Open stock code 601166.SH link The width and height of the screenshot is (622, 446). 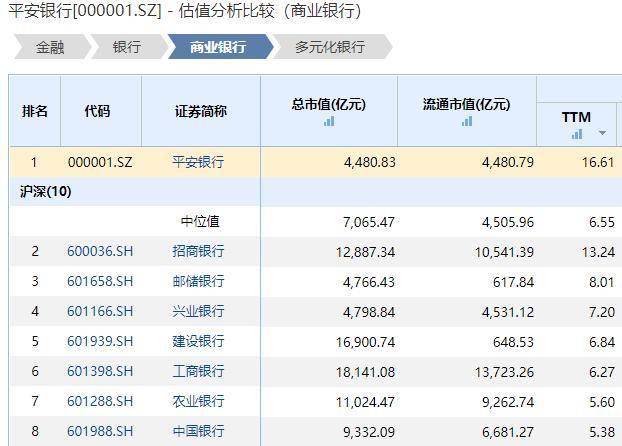coord(100,311)
